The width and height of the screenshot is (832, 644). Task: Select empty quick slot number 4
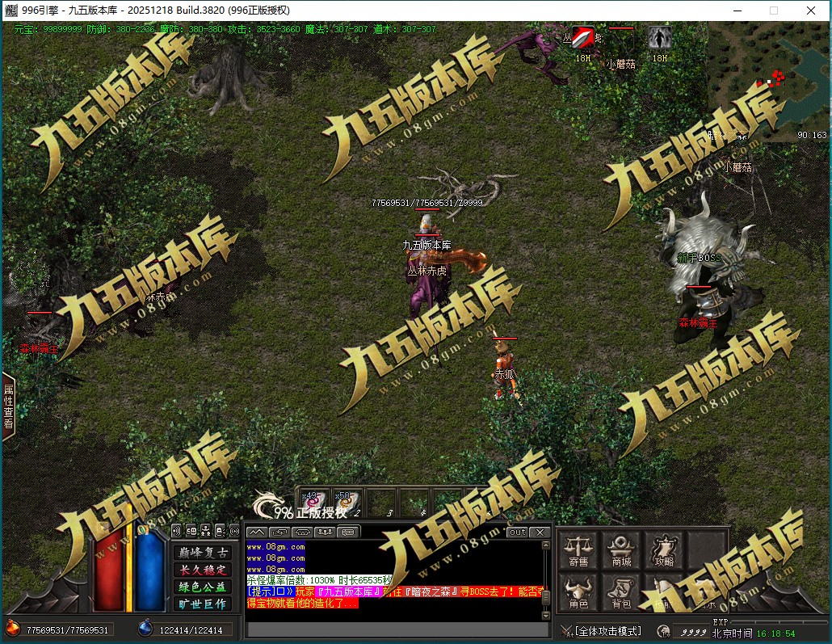[x=415, y=503]
